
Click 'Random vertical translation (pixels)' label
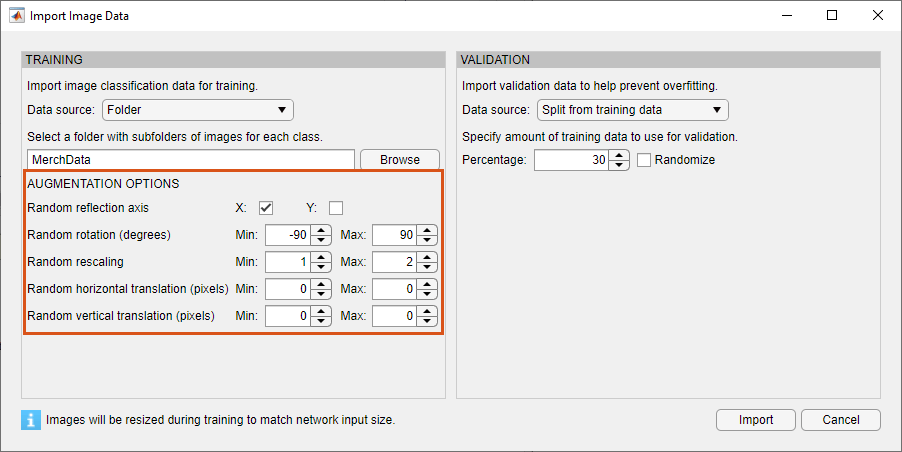[x=121, y=316]
